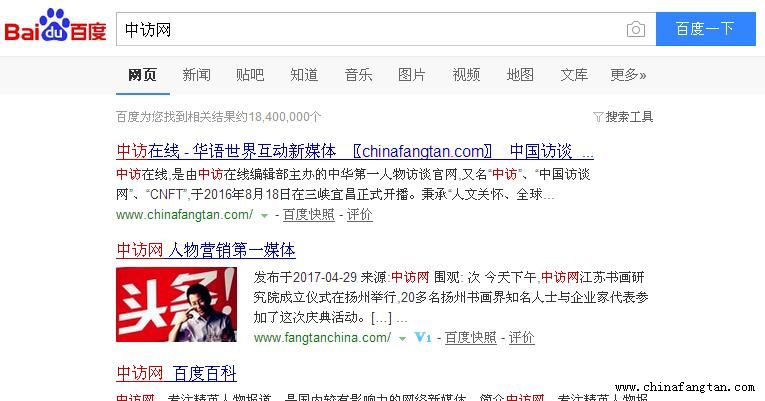Open camera image search icon

tap(635, 30)
